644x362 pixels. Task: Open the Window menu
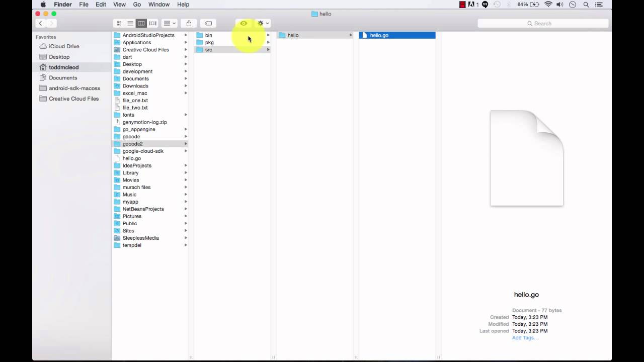click(159, 5)
